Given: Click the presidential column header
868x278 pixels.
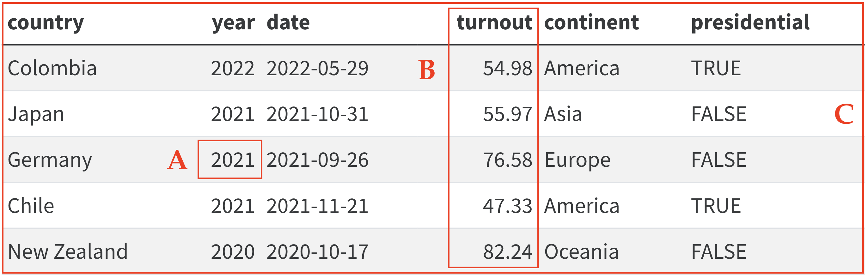Looking at the screenshot, I should coord(750,23).
